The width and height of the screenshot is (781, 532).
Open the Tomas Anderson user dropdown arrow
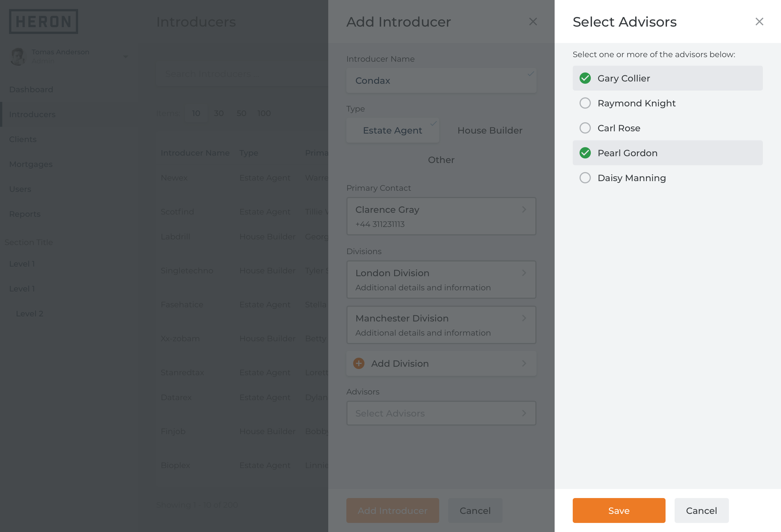pyautogui.click(x=125, y=57)
